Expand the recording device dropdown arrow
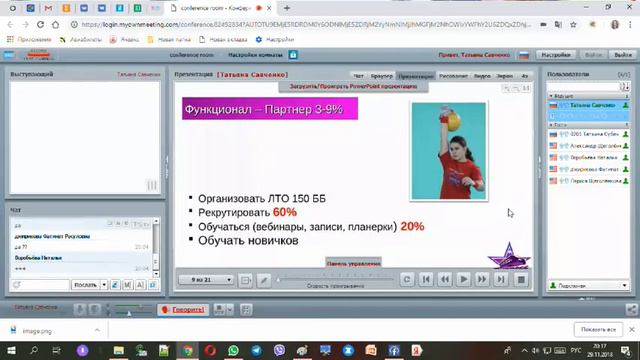640x360 pixels. point(230,310)
